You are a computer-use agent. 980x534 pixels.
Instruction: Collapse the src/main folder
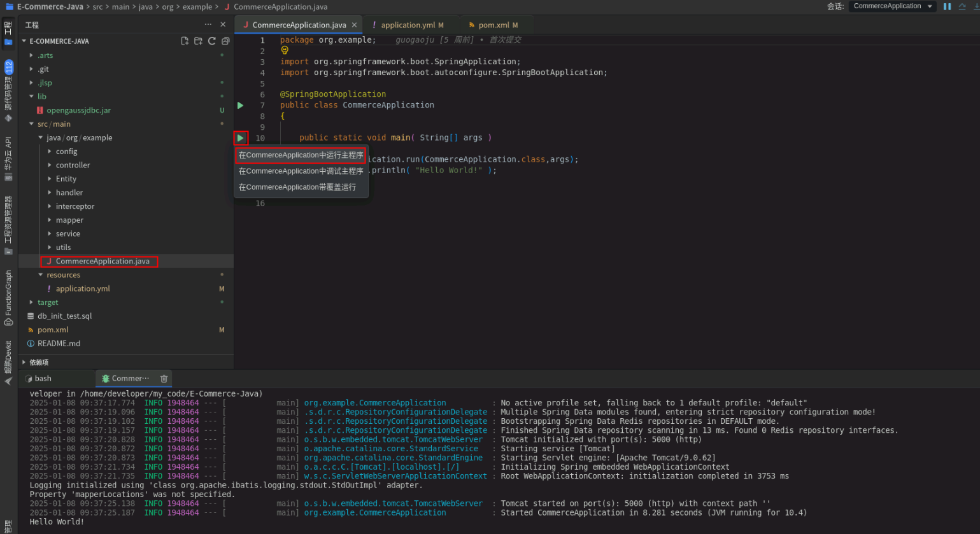(31, 124)
